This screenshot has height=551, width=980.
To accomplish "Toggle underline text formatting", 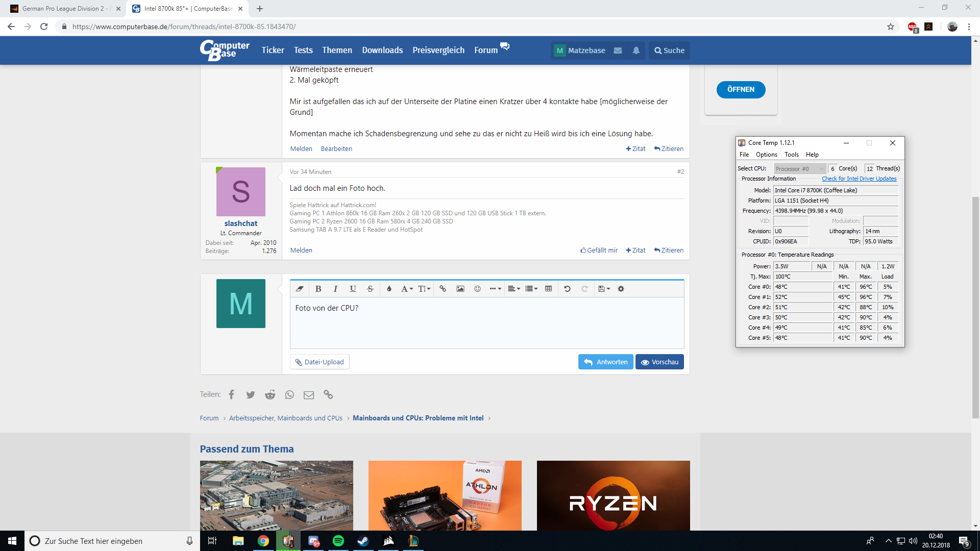I will (x=353, y=289).
